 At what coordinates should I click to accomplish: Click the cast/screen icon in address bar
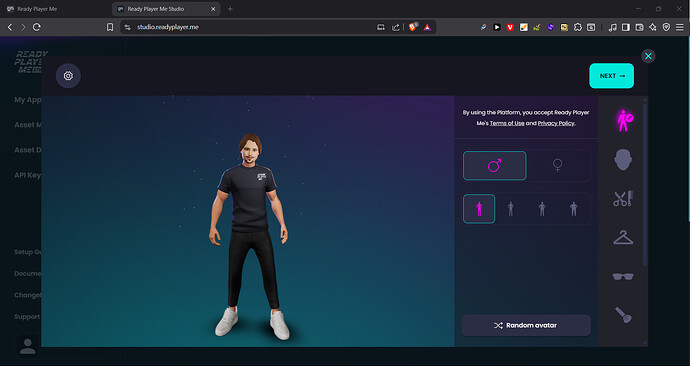point(381,27)
